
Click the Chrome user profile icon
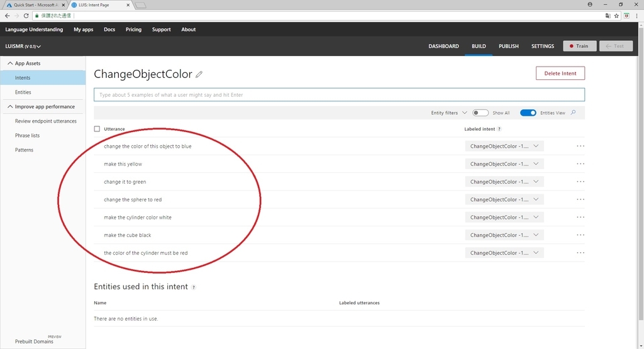tap(590, 4)
